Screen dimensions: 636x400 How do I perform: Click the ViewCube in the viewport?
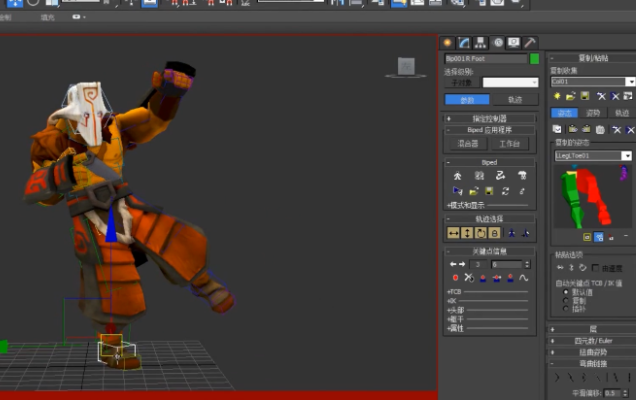[x=405, y=67]
